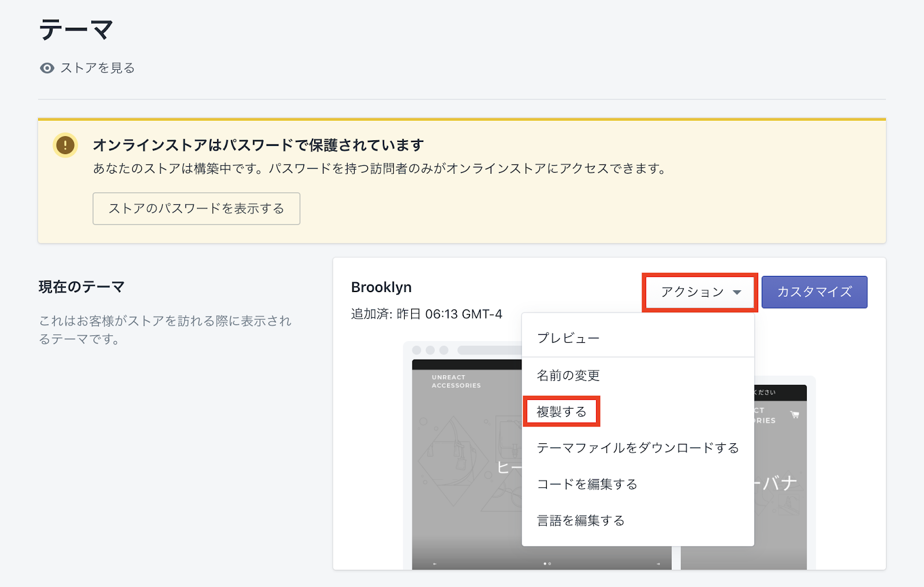Click the left carousel arrow in preview
The height and width of the screenshot is (587, 924).
(x=435, y=563)
